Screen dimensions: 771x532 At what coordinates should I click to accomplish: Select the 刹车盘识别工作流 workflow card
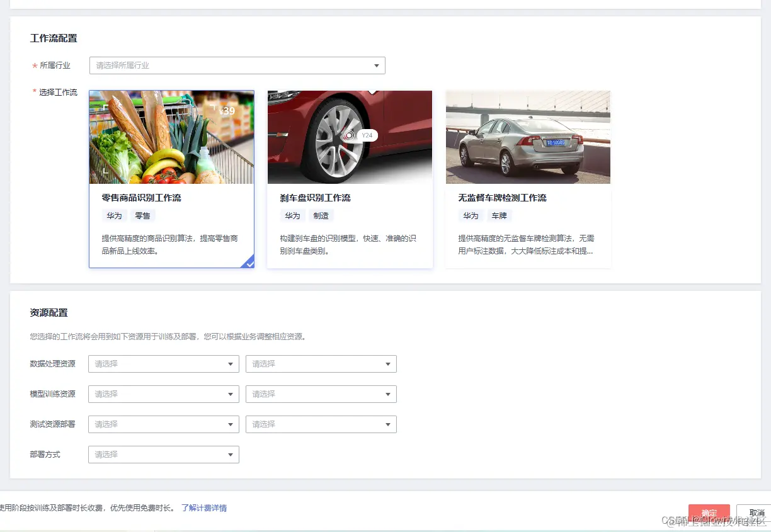click(350, 179)
